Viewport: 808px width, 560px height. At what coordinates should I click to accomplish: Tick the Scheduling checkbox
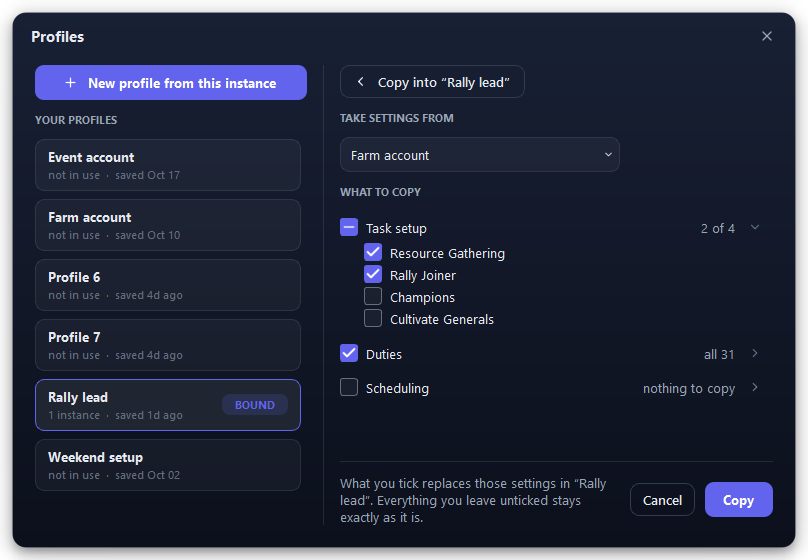tap(349, 387)
